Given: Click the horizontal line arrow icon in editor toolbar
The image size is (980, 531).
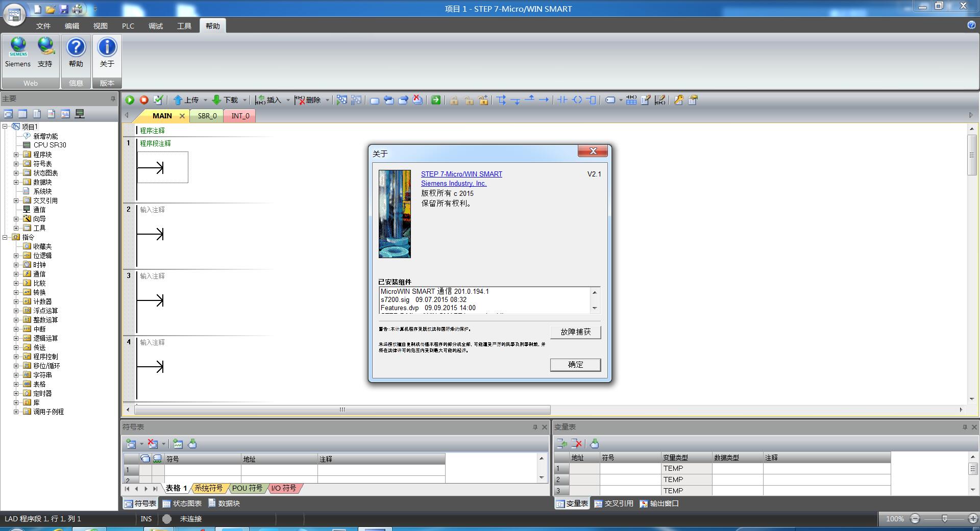Looking at the screenshot, I should click(544, 100).
